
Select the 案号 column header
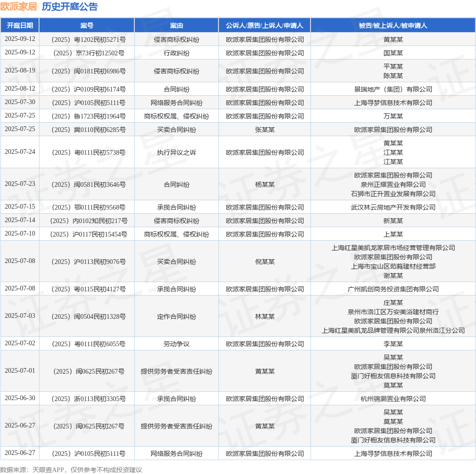pyautogui.click(x=87, y=26)
